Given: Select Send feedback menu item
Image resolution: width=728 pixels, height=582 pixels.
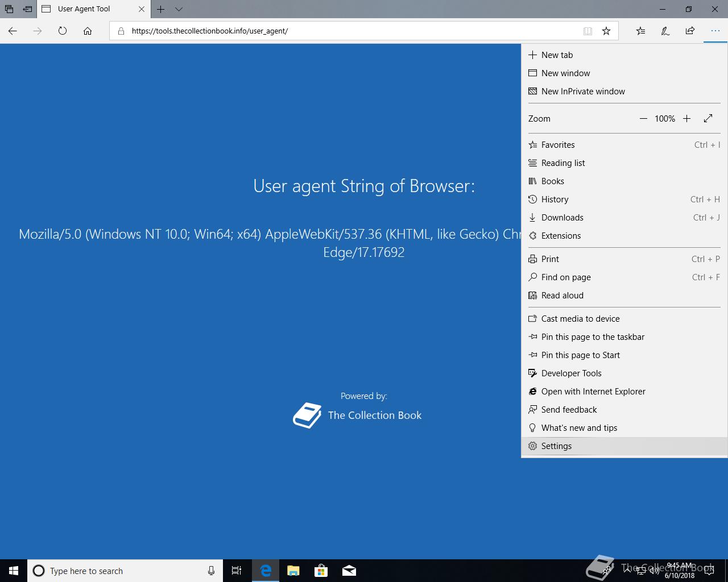Looking at the screenshot, I should coord(624,410).
